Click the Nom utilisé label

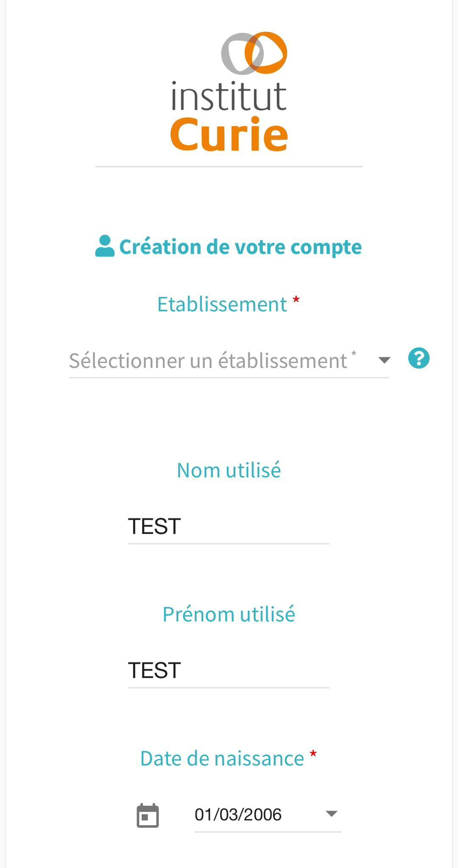(229, 470)
